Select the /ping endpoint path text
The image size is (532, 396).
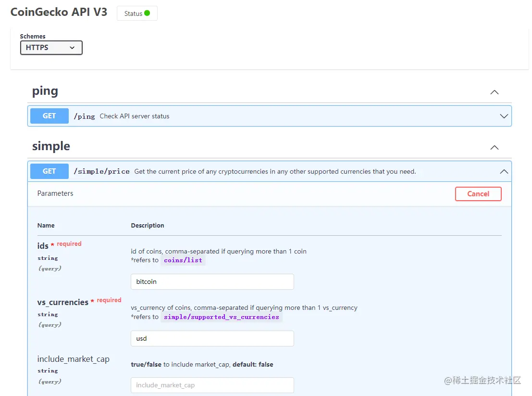84,116
